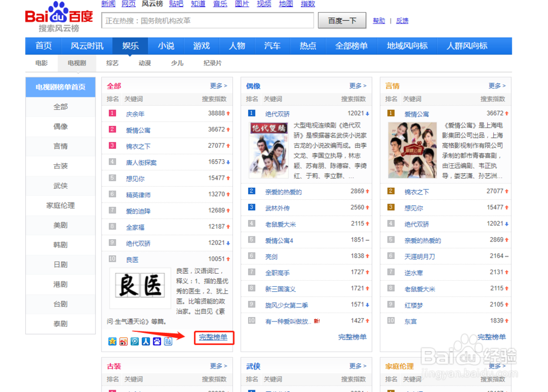Screen dimensions: 548x392
Task: Switch to the 风云时讯 navigation tab
Action: pos(87,46)
